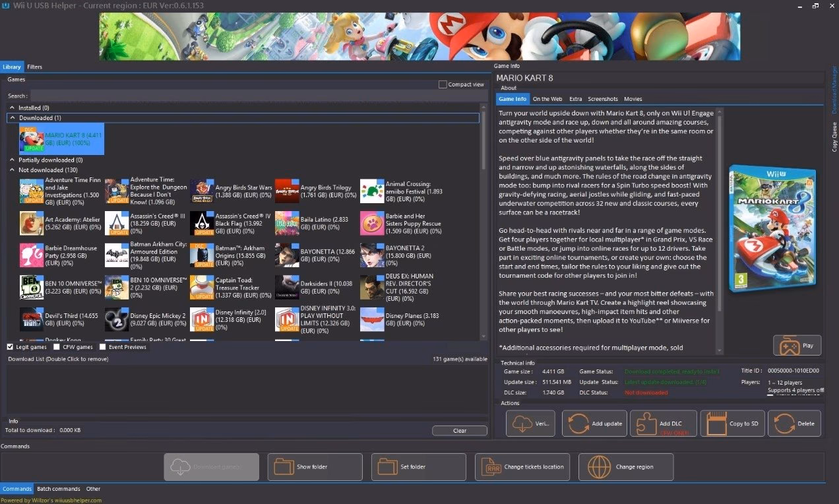Click the Art Academy Atelier icon
839x504 pixels.
click(32, 224)
